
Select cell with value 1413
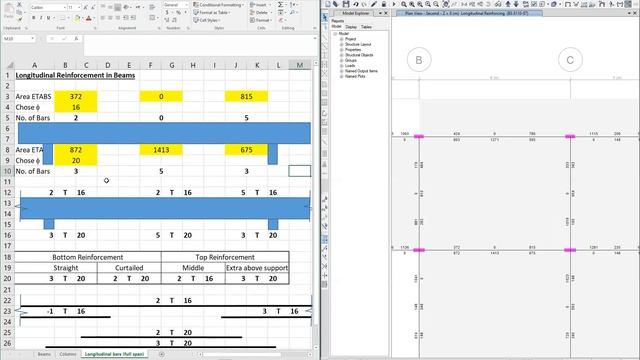click(x=161, y=150)
